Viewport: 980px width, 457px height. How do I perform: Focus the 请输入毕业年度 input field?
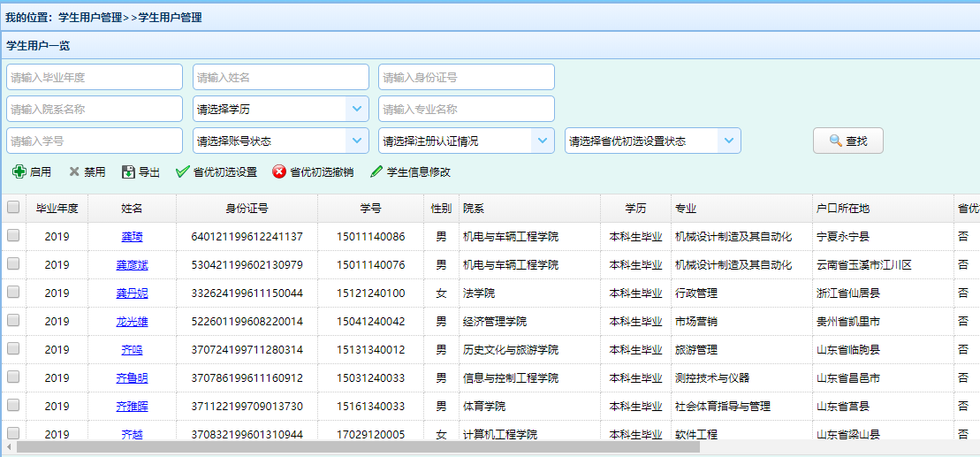[x=95, y=77]
